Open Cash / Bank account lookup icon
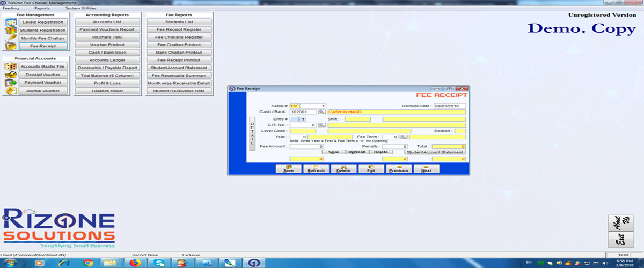 (x=321, y=112)
